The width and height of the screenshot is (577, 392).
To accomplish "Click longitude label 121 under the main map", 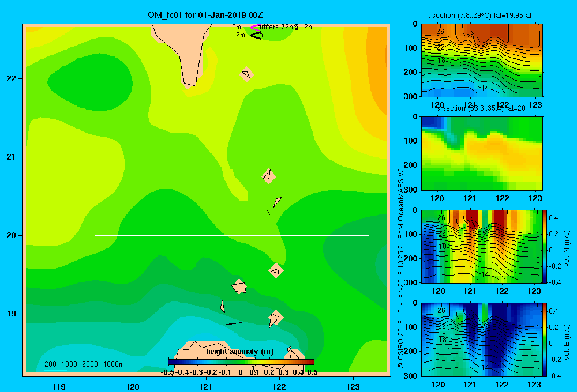I will (x=206, y=386).
